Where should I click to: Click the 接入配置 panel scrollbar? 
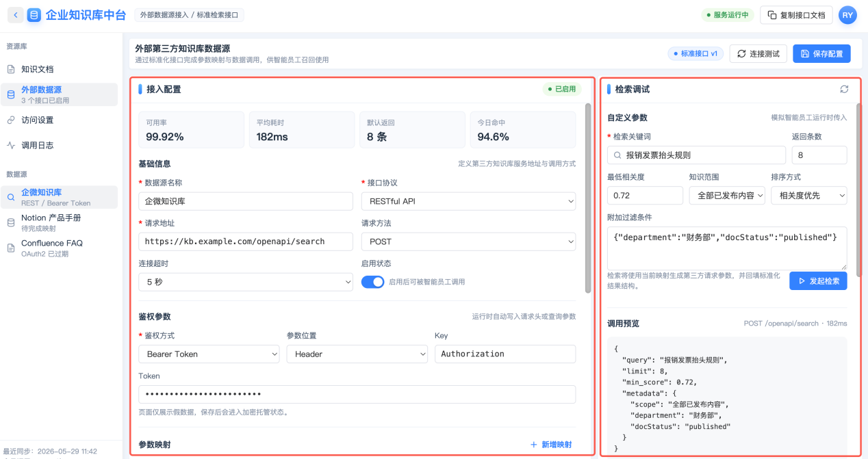[x=588, y=198]
